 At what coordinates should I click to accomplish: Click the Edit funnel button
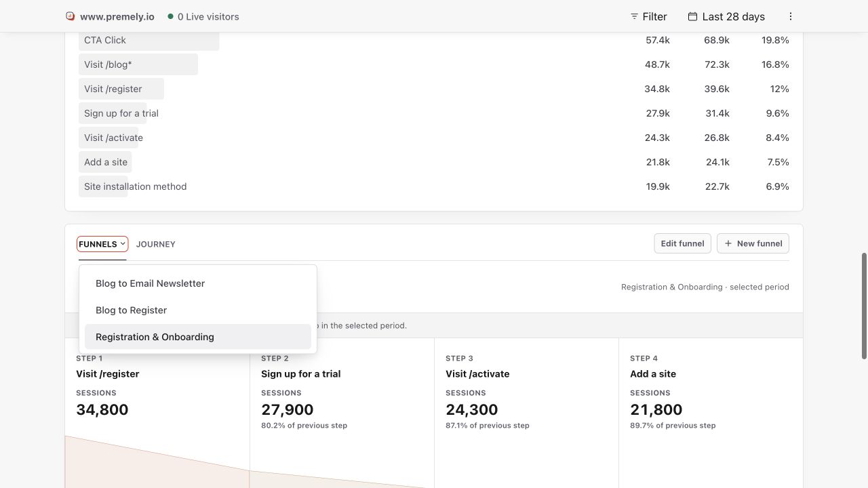682,243
